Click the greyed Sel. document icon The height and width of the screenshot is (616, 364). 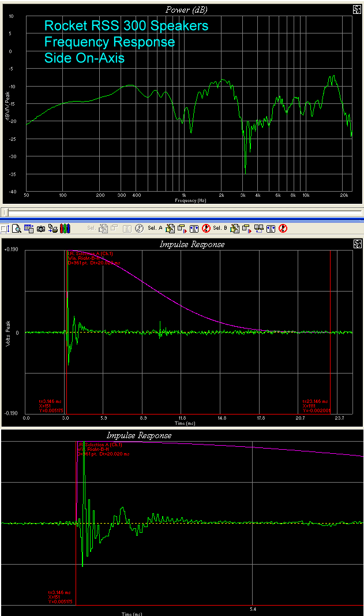coord(127,228)
